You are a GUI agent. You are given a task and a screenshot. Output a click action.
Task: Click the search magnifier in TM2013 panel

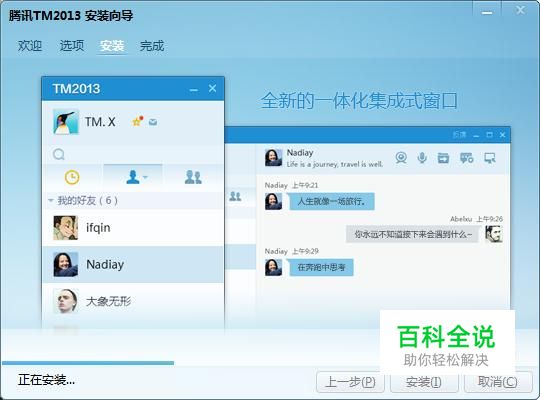pyautogui.click(x=59, y=154)
